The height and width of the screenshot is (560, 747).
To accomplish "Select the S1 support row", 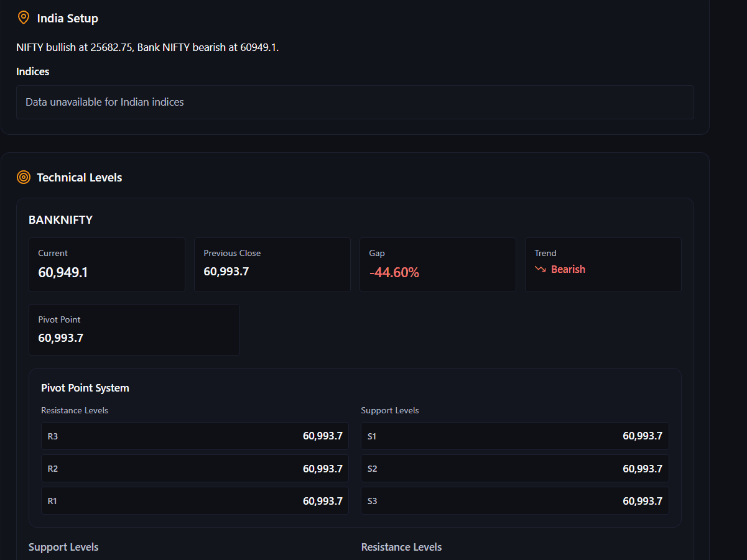I will click(x=514, y=436).
